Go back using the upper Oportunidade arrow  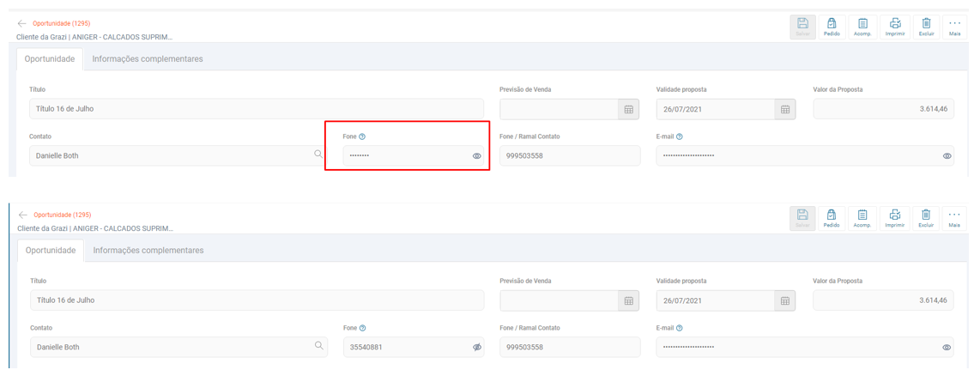(x=22, y=24)
